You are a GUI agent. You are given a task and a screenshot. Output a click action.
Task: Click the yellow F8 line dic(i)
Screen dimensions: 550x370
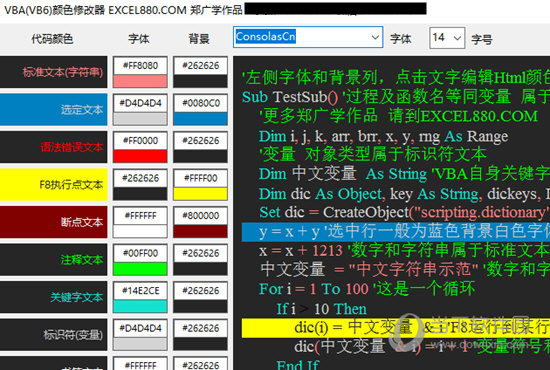point(396,328)
